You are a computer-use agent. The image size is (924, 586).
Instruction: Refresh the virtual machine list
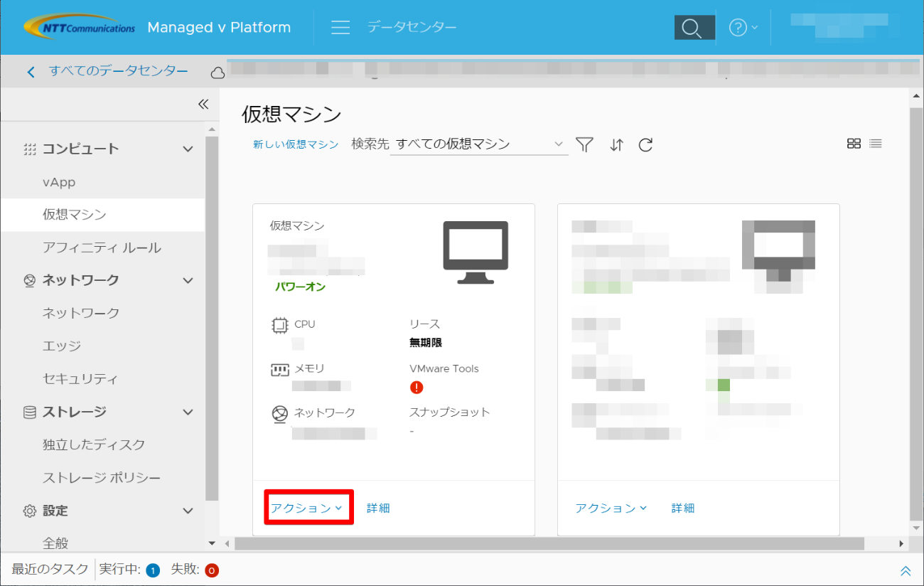(645, 145)
